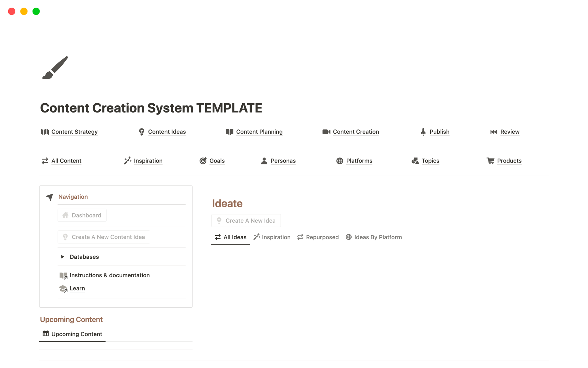
Task: Select the shopping cart icon next to Products
Action: [x=491, y=161]
